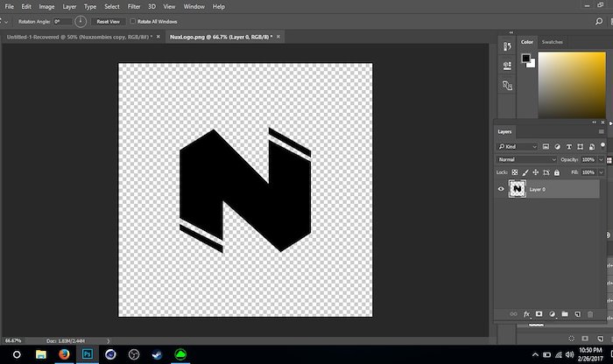Toggle layer filtering switch on or off
613x364 pixels.
602,145
